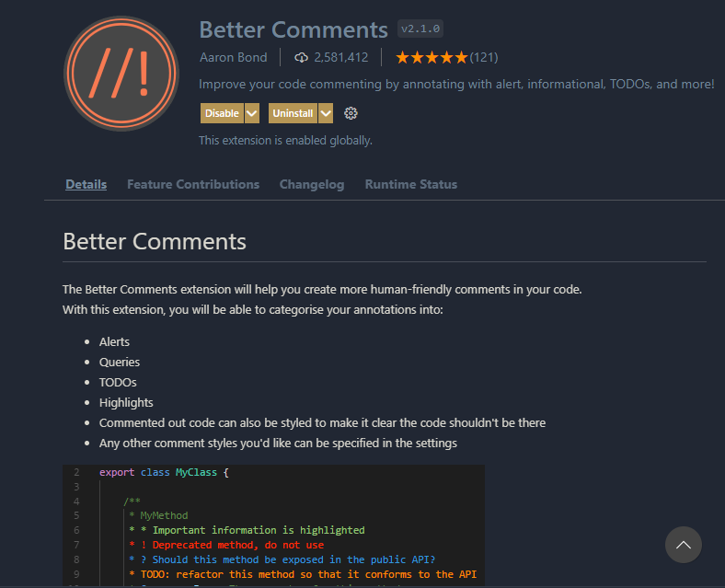Open the extension settings gear
The height and width of the screenshot is (588, 725).
[351, 113]
